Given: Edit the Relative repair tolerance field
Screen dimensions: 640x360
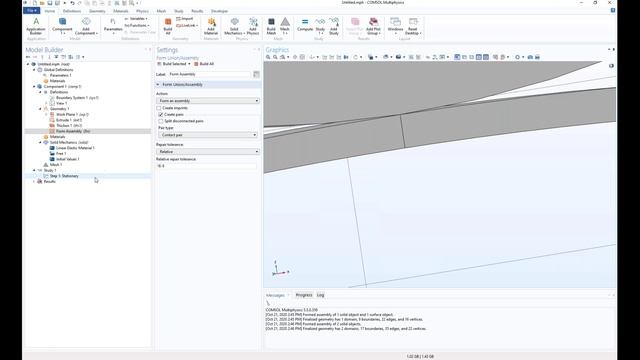Looking at the screenshot, I should tap(207, 166).
